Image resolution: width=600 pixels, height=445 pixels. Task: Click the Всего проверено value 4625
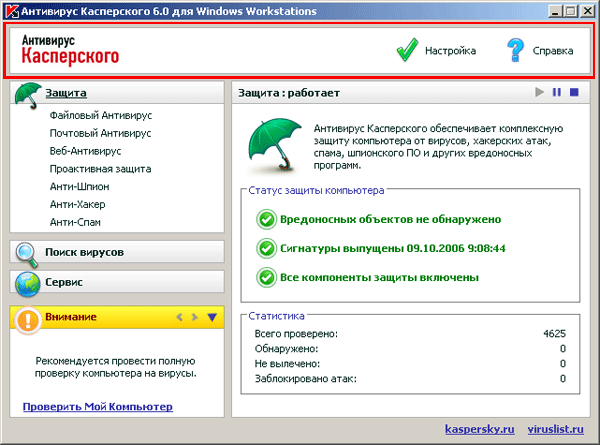pyautogui.click(x=554, y=334)
